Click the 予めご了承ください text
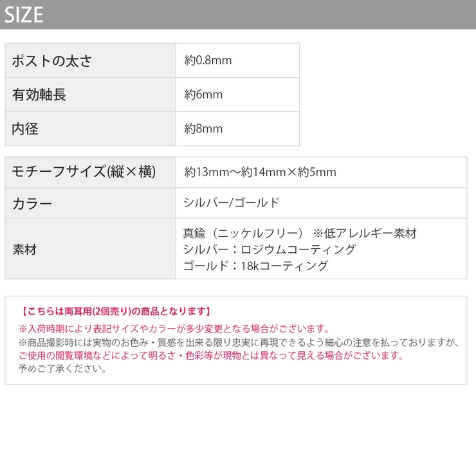The width and height of the screenshot is (476, 476). click(62, 369)
